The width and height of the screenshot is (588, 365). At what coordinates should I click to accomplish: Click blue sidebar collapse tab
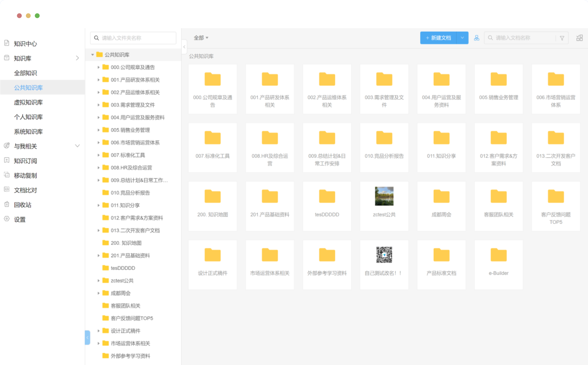[x=87, y=337]
